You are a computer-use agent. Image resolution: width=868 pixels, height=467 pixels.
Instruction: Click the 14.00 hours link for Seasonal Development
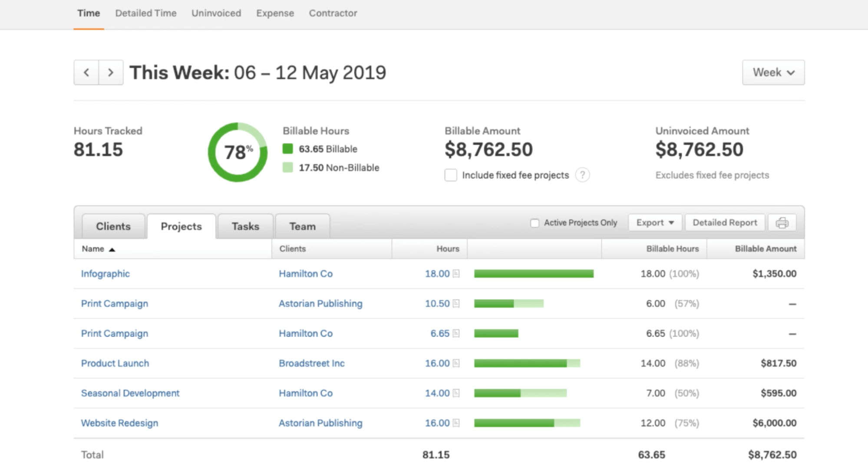click(x=437, y=393)
